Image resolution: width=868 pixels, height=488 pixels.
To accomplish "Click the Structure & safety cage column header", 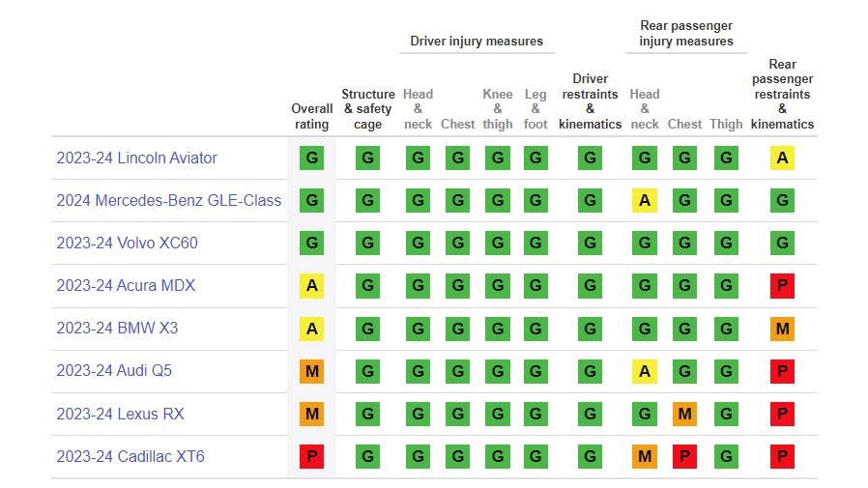I will (x=368, y=109).
